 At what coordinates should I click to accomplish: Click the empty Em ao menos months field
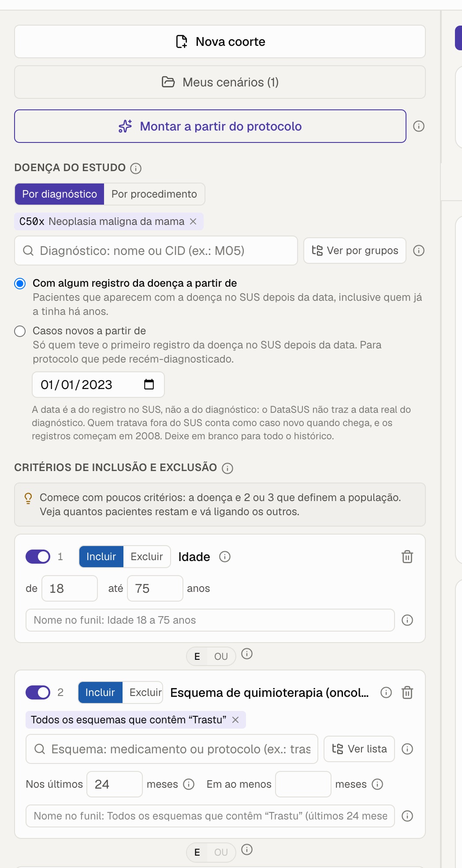303,784
